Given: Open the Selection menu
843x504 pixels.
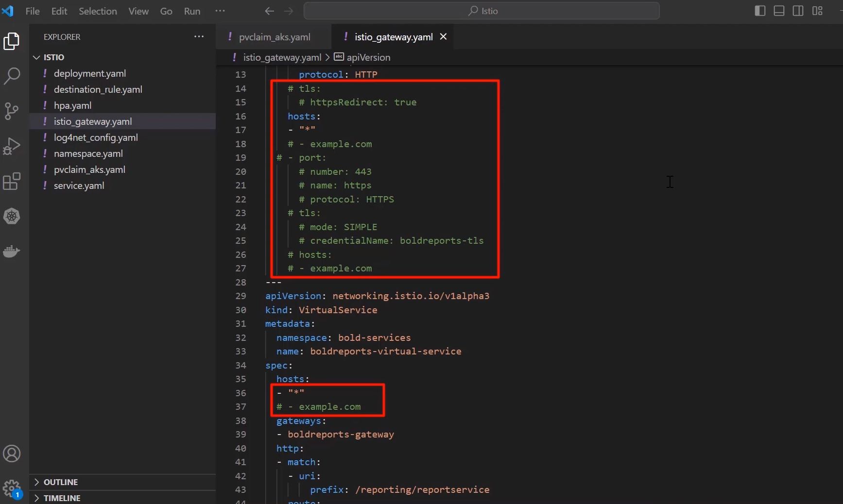Looking at the screenshot, I should click(98, 11).
